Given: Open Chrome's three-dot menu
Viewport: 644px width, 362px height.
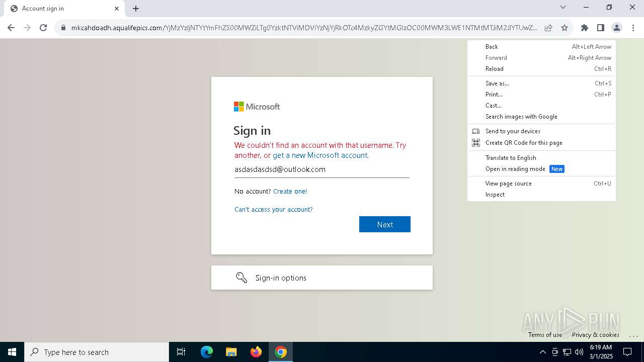Looking at the screenshot, I should tap(632, 28).
